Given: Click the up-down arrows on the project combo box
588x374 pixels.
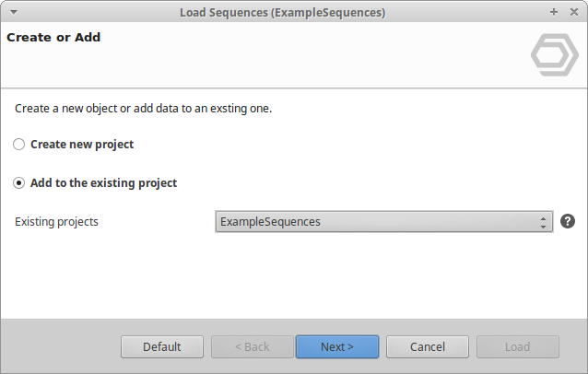Looking at the screenshot, I should [x=543, y=222].
